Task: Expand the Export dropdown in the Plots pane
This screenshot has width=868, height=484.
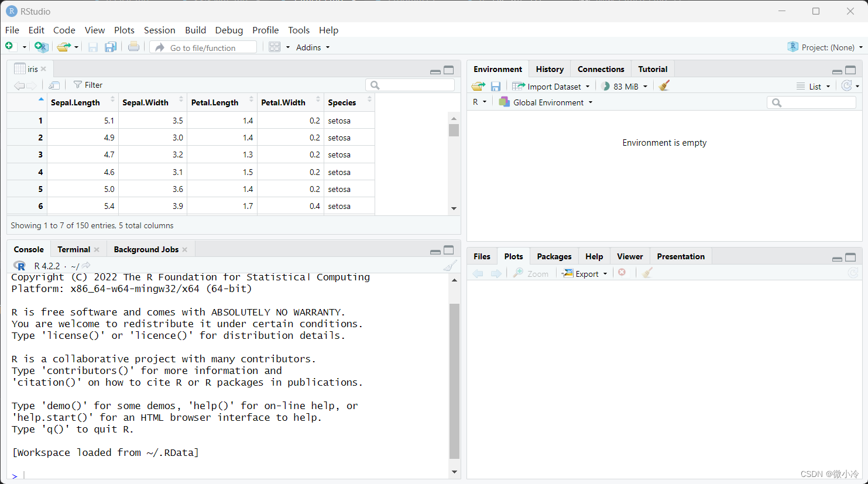Action: (x=585, y=273)
